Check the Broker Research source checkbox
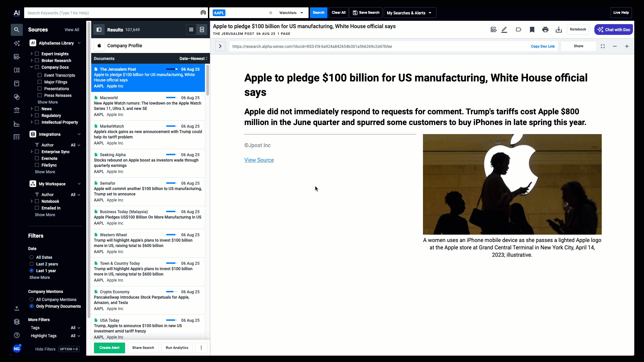Image resolution: width=644 pixels, height=362 pixels. tap(37, 61)
